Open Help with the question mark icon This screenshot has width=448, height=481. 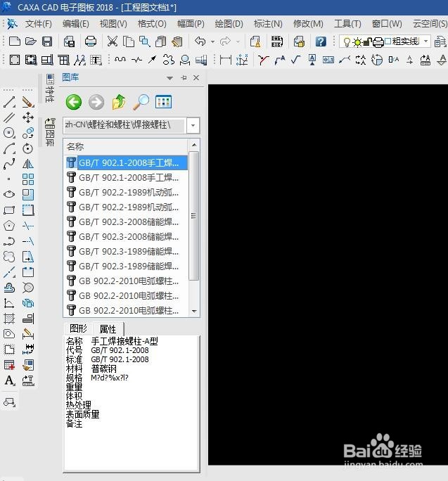coord(321,41)
